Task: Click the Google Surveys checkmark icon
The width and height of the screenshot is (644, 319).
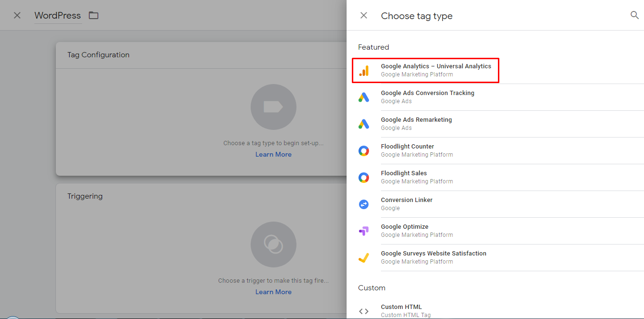Action: click(364, 258)
